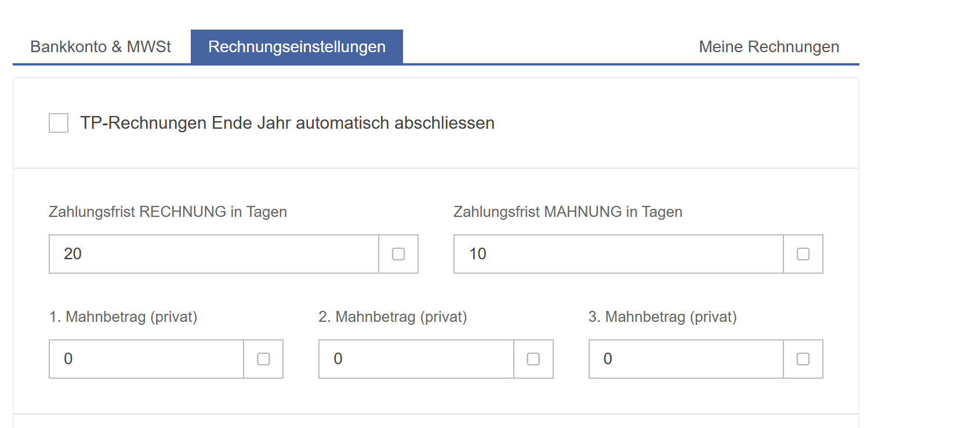The width and height of the screenshot is (980, 428).
Task: Toggle checkbox next to 3. Mahnbetrag field
Action: coord(803,359)
